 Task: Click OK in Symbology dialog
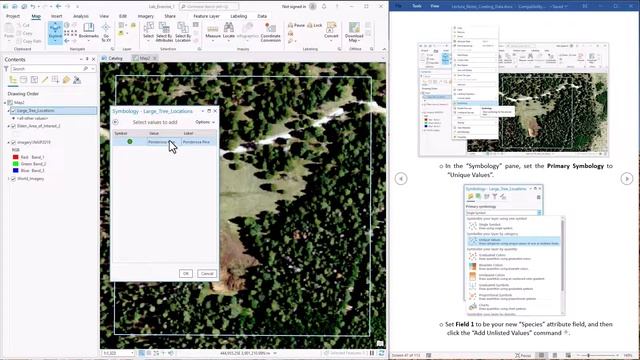point(186,273)
